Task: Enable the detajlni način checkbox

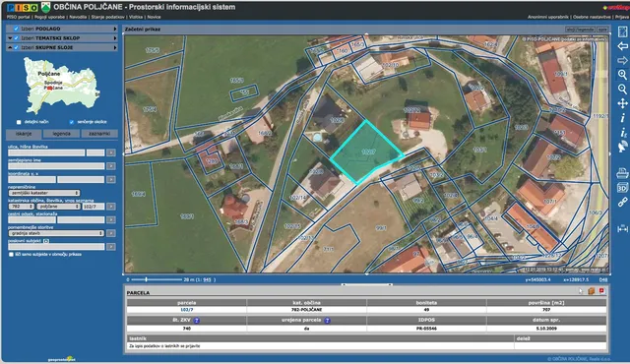Action: click(x=19, y=122)
